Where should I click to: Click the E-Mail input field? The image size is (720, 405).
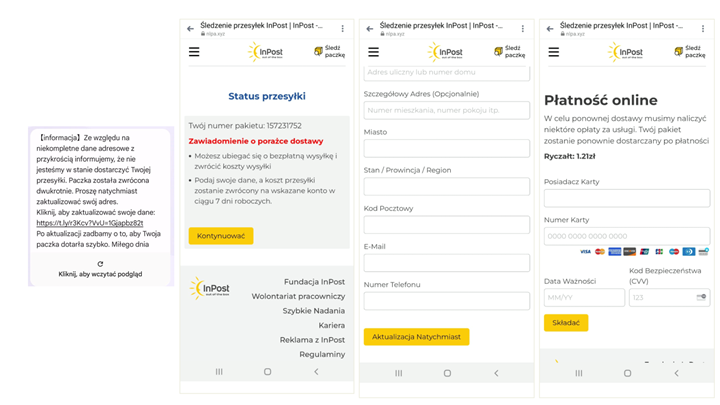446,263
